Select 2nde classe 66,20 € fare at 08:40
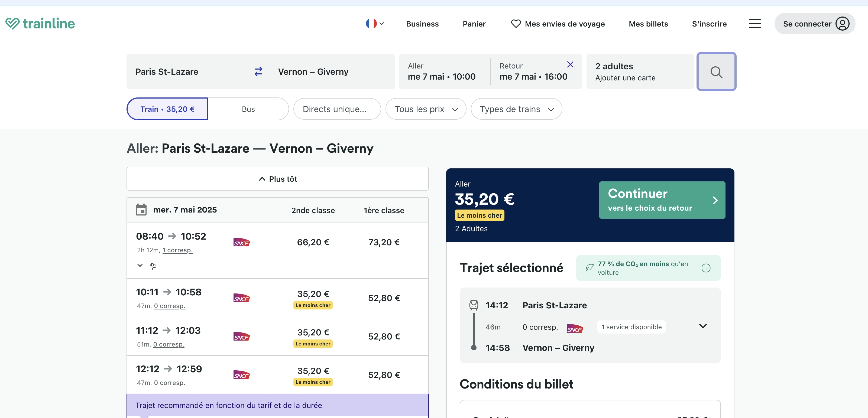The width and height of the screenshot is (868, 418). (x=313, y=242)
